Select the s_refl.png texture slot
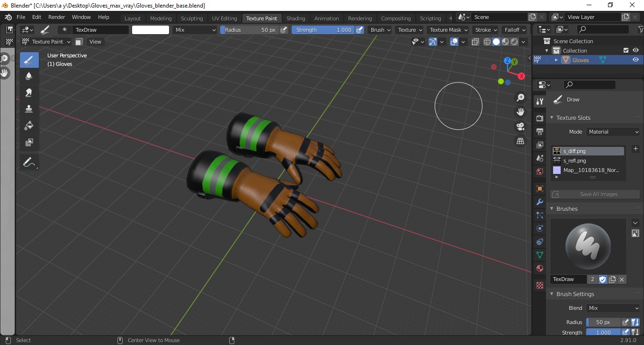The width and height of the screenshot is (644, 345). tap(588, 161)
